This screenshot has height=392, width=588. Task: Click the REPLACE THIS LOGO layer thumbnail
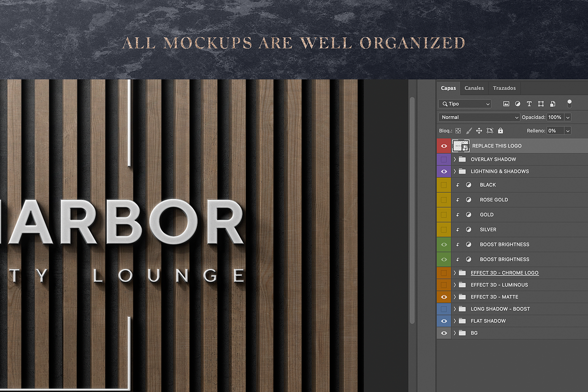click(461, 146)
